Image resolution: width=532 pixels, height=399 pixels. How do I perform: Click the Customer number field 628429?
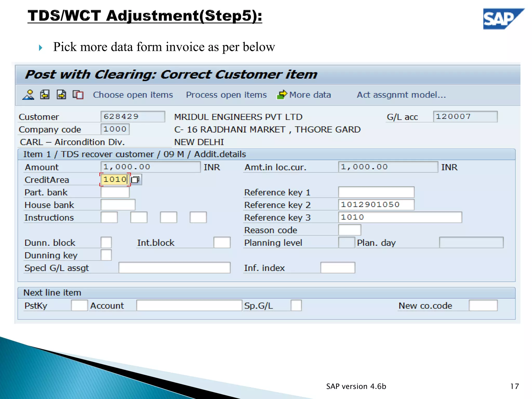coord(133,116)
